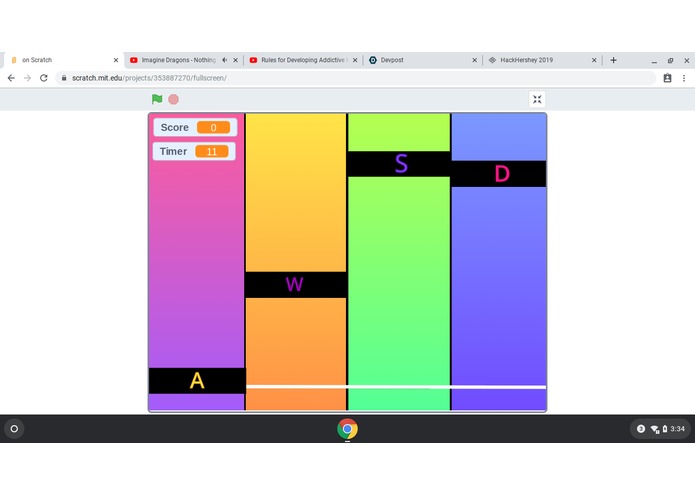Image resolution: width=695 pixels, height=494 pixels.
Task: Close the Imagine Dragons tab
Action: (x=235, y=60)
